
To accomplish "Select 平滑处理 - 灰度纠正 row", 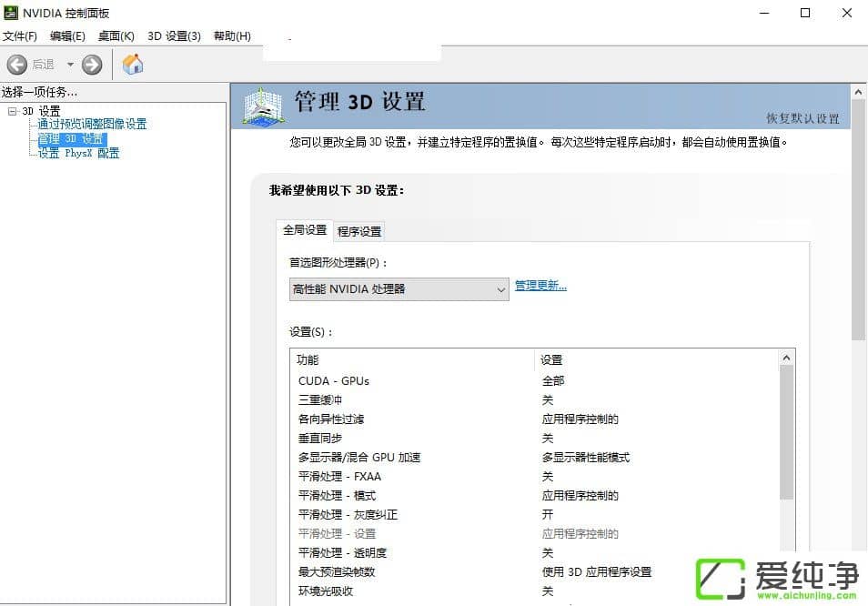I will [x=534, y=514].
